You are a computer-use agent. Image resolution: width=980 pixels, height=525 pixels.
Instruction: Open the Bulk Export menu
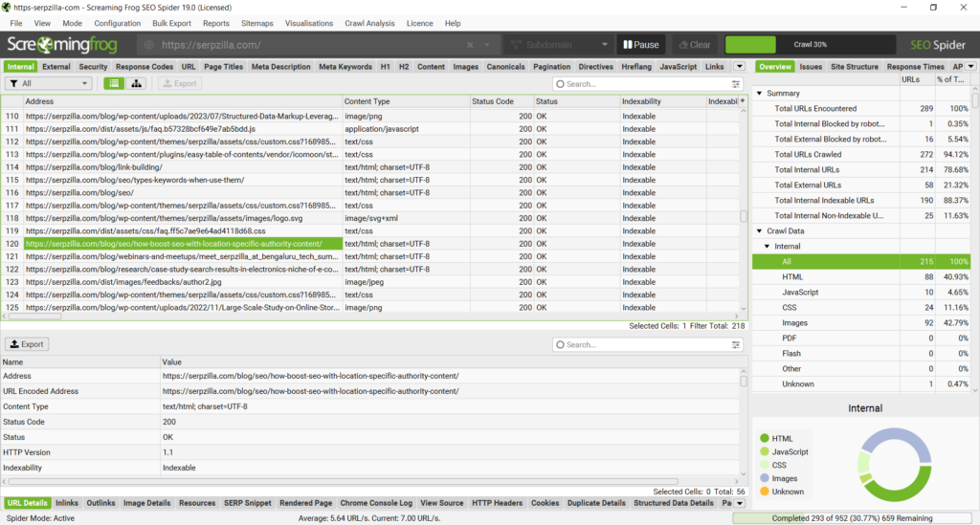click(171, 23)
